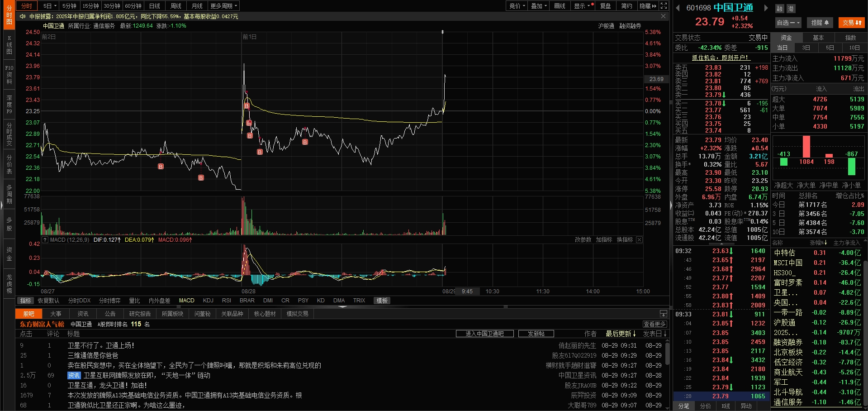Click 改参数 for MACD
The width and height of the screenshot is (868, 411).
pyautogui.click(x=583, y=240)
